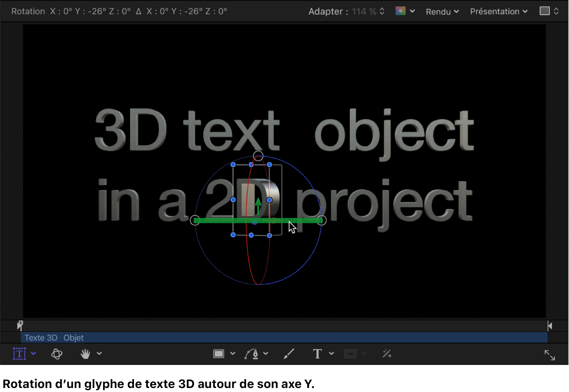569x392 pixels.
Task: Choose the Rectangle shape tool
Action: point(218,353)
